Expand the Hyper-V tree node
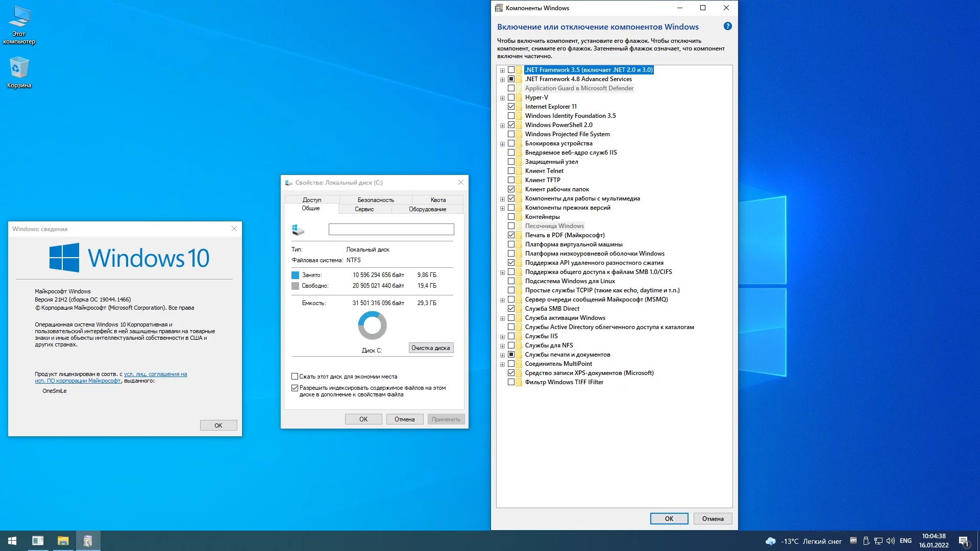This screenshot has height=551, width=980. tap(502, 98)
